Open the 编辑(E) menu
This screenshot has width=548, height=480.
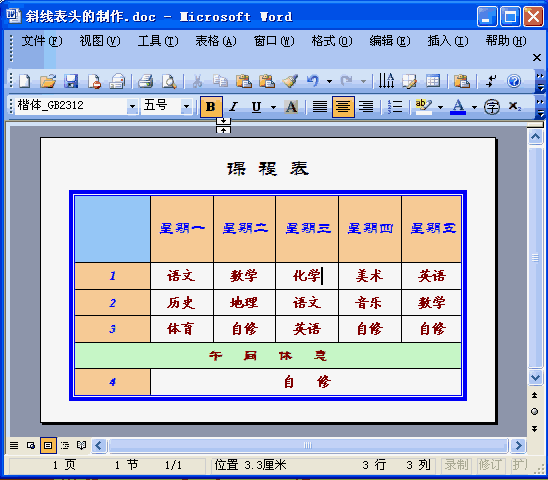click(390, 41)
